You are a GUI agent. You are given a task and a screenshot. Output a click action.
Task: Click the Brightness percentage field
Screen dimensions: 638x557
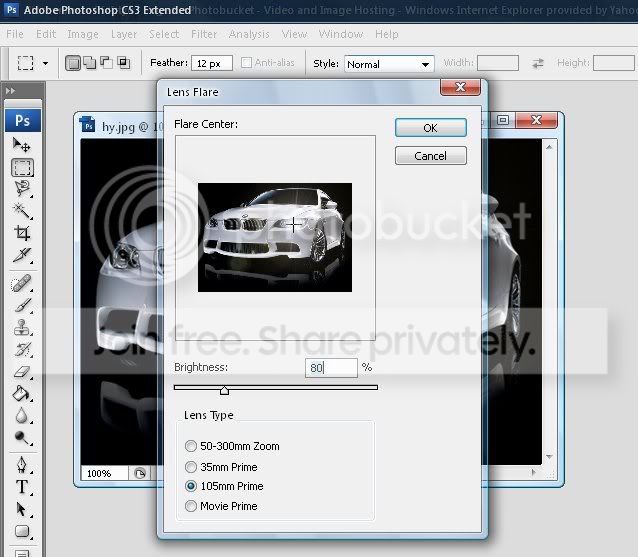(x=331, y=368)
